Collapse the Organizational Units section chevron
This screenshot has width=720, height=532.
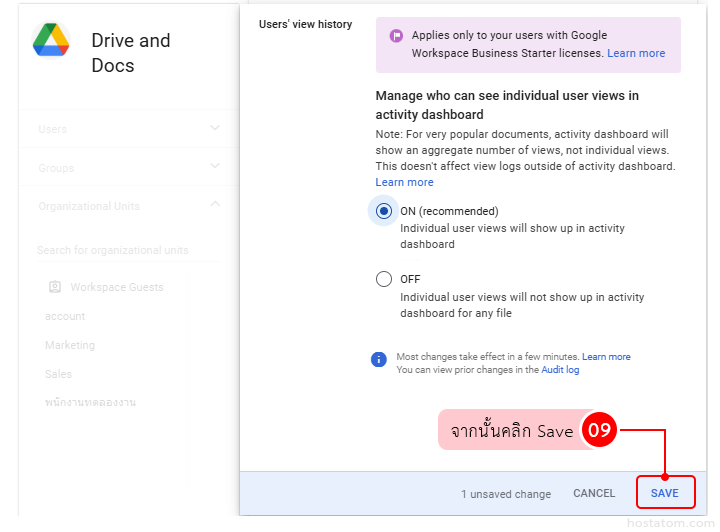click(x=214, y=203)
